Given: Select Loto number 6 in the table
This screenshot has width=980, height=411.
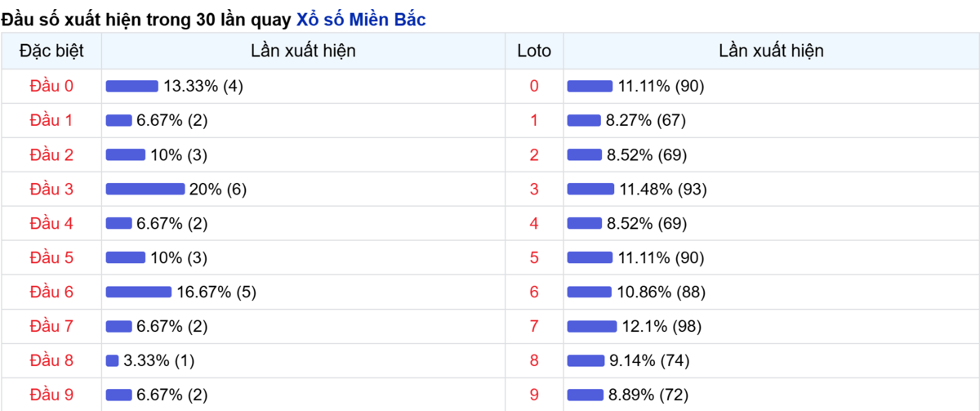Looking at the screenshot, I should pyautogui.click(x=534, y=292).
